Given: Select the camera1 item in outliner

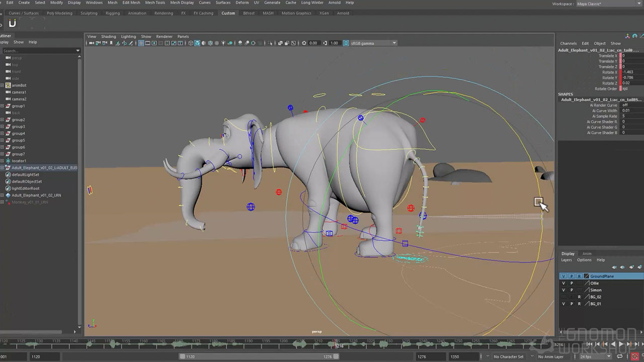Looking at the screenshot, I should [x=19, y=93].
